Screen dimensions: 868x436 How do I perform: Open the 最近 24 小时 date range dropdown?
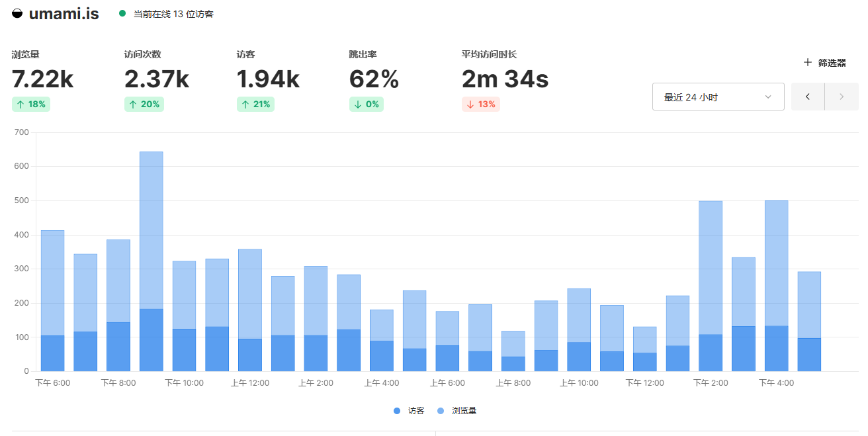pos(718,97)
